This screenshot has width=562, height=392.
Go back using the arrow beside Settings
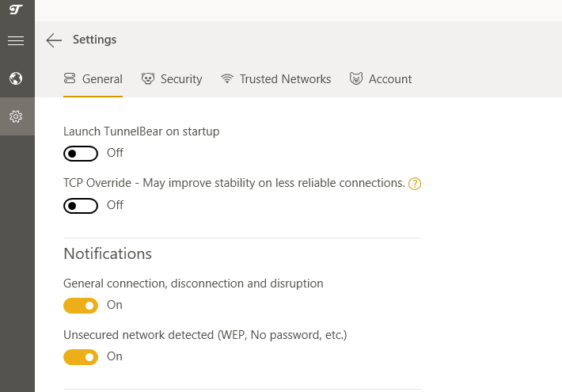54,40
